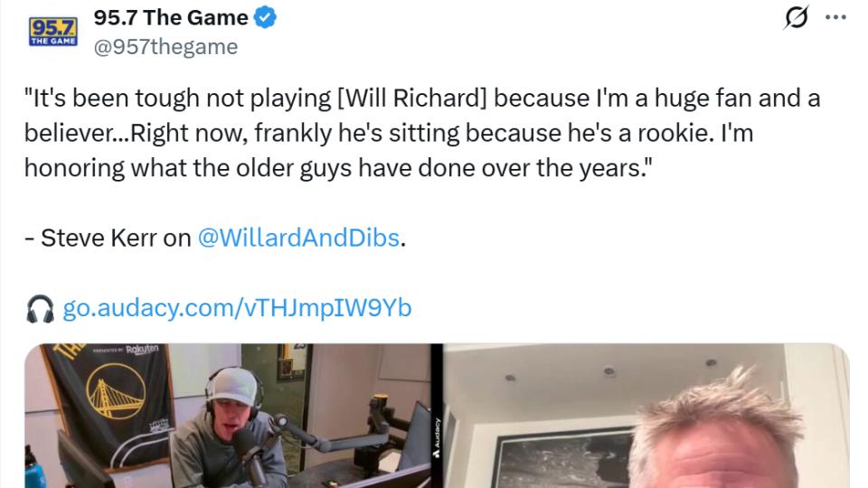Open the post via the quote text
The width and height of the screenshot is (868, 488).
click(x=422, y=133)
